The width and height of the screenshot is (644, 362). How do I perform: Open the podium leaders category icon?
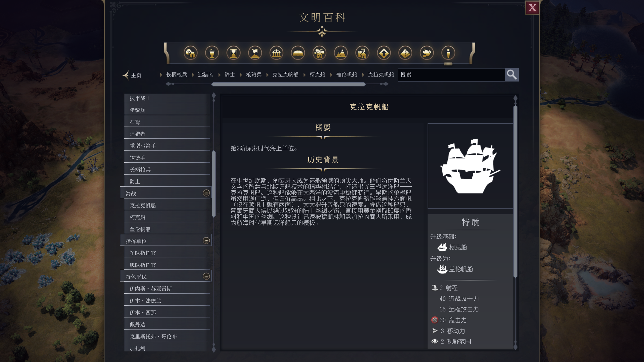(x=212, y=53)
